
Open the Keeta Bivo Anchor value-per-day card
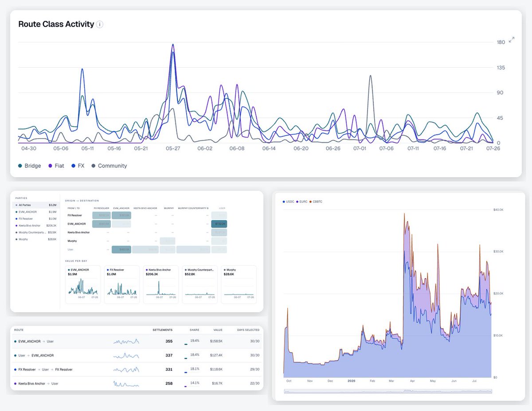[x=161, y=284]
